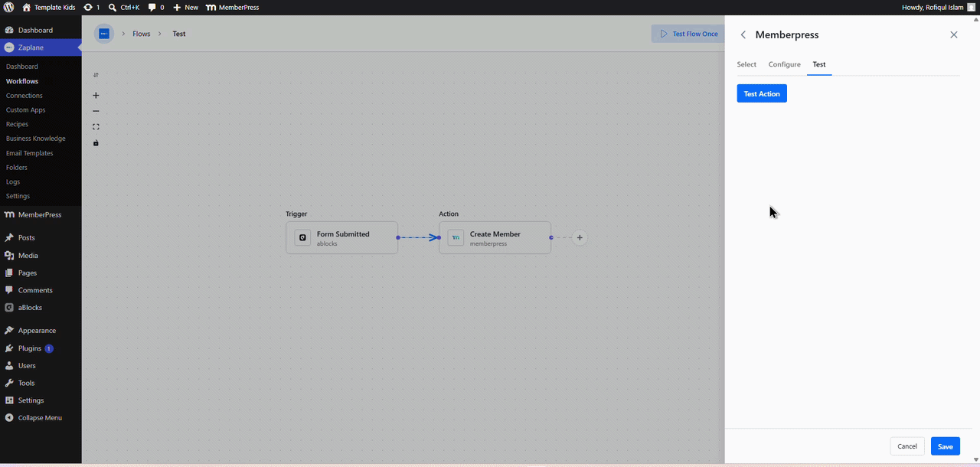The image size is (980, 467).
Task: Close the Memberpress panel
Action: 954,34
